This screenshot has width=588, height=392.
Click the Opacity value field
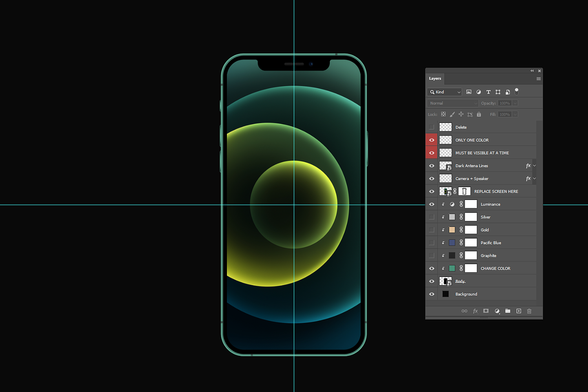click(x=505, y=103)
